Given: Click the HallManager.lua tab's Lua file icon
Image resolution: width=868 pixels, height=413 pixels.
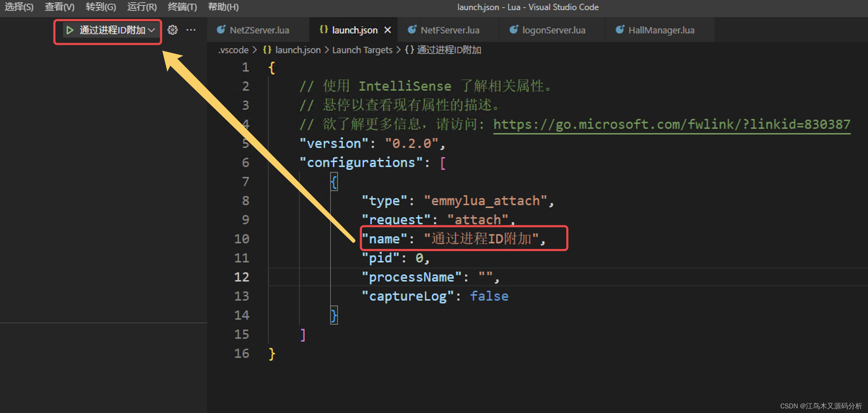Looking at the screenshot, I should tap(620, 30).
